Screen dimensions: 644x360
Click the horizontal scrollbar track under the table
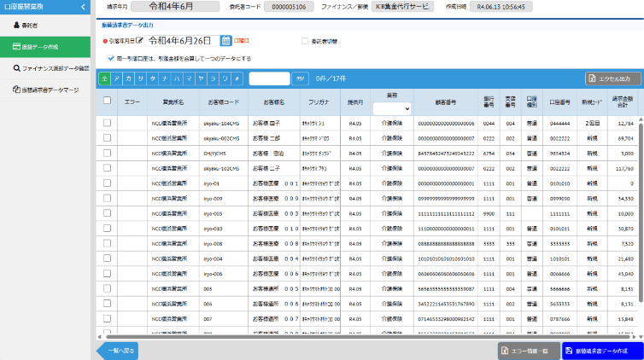(x=367, y=337)
